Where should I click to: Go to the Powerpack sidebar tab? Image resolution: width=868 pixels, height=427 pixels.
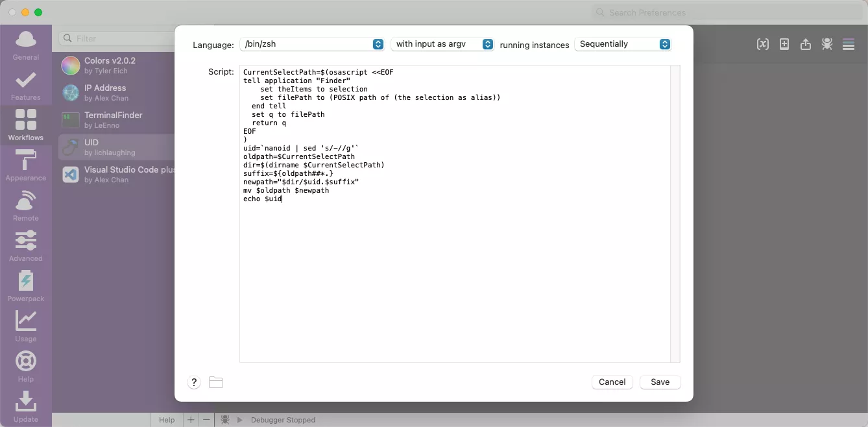(x=26, y=286)
